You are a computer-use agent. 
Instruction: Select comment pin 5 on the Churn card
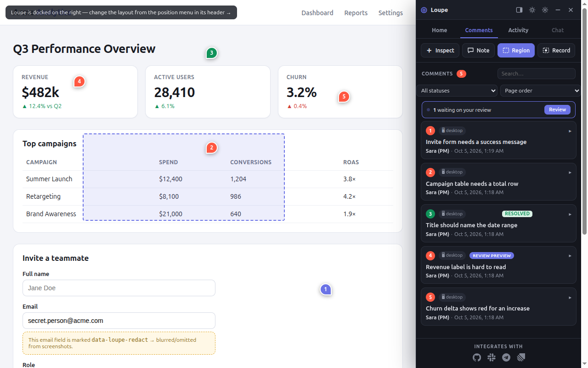point(344,97)
